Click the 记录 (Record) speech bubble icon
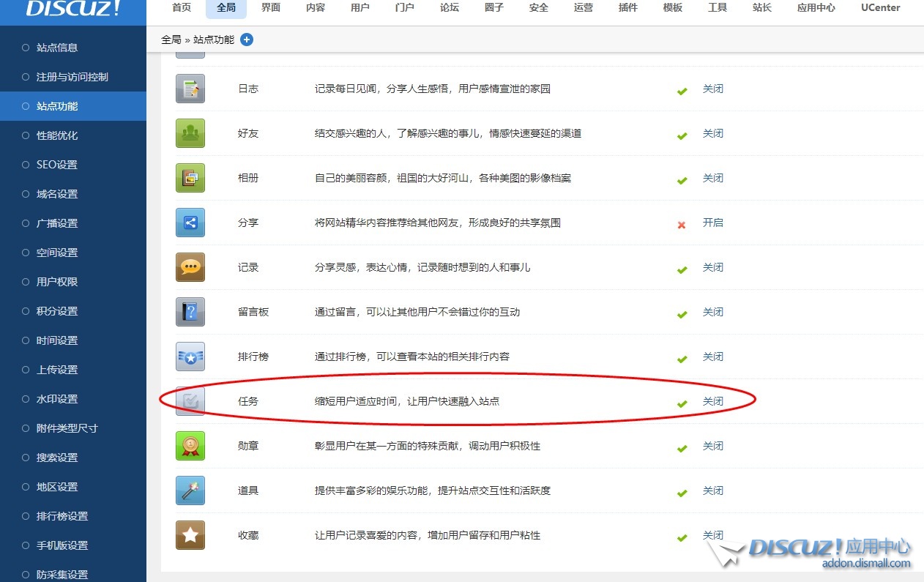This screenshot has height=582, width=924. (x=190, y=267)
